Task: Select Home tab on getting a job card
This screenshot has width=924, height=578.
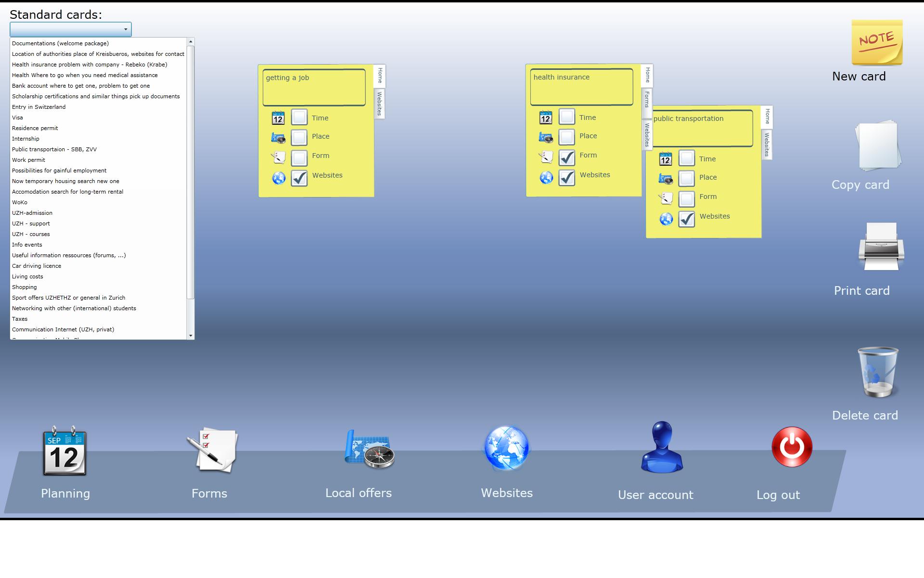Action: coord(380,76)
